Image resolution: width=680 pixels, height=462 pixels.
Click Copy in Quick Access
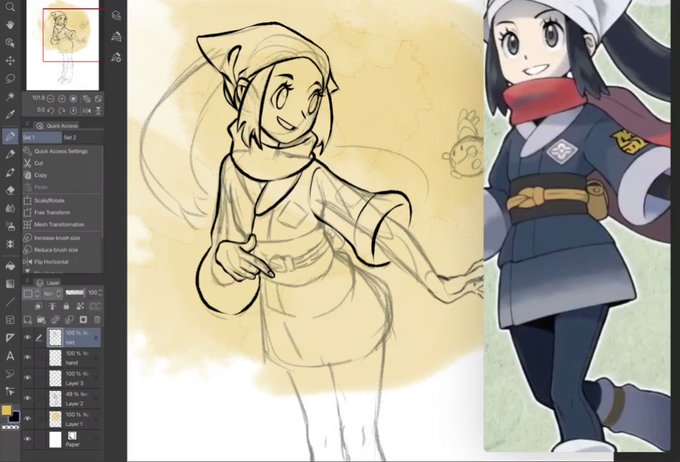point(40,175)
